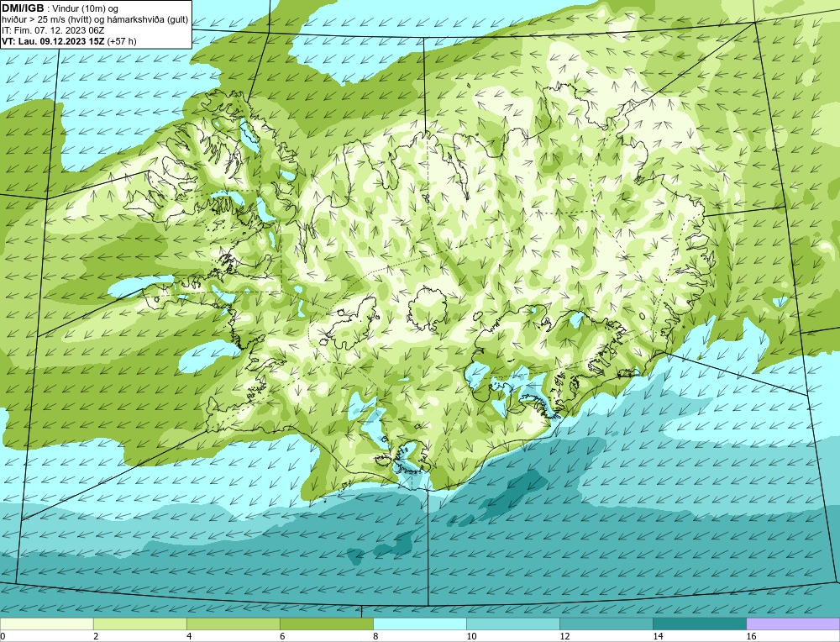Click the 14–16 m/s dark teal legend swatch

(x=699, y=624)
